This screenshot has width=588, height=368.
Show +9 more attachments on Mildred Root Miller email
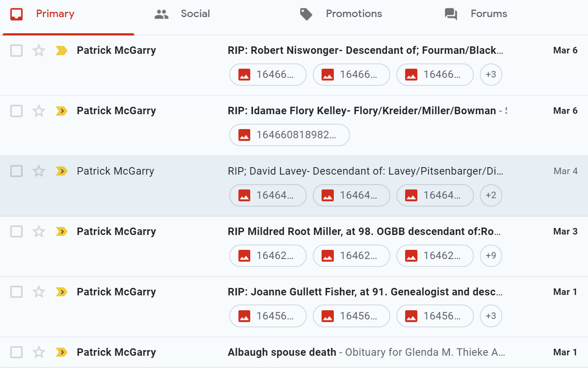[490, 256]
